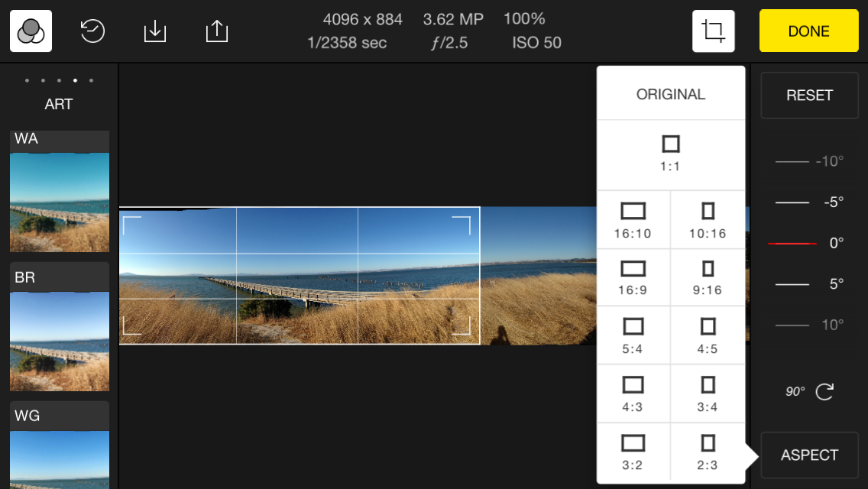Set straighten dial to 5°
The width and height of the screenshot is (868, 489).
point(809,284)
